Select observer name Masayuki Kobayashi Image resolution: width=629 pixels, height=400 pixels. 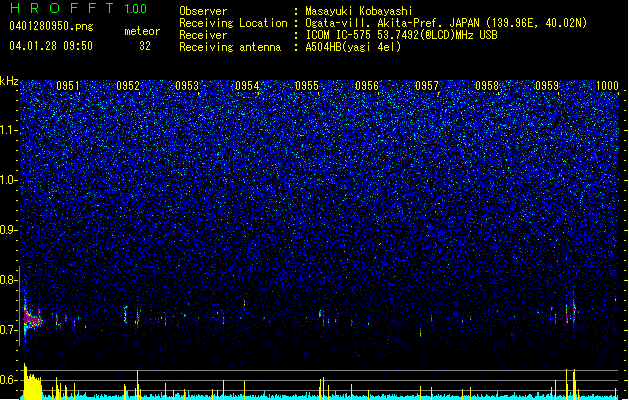tap(359, 11)
